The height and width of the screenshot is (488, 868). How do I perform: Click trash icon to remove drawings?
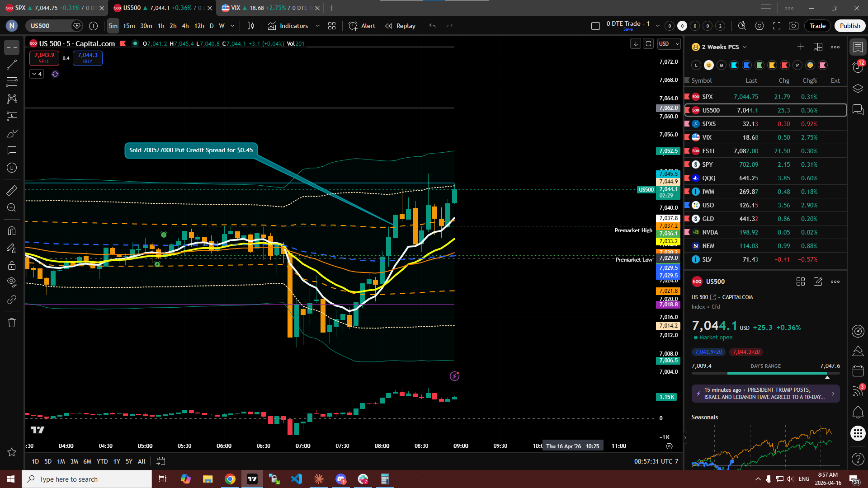pyautogui.click(x=12, y=323)
